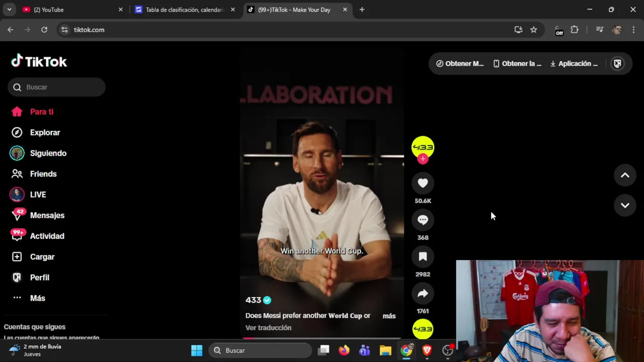The width and height of the screenshot is (644, 362).
Task: Click the video progress bar
Action: (322, 338)
